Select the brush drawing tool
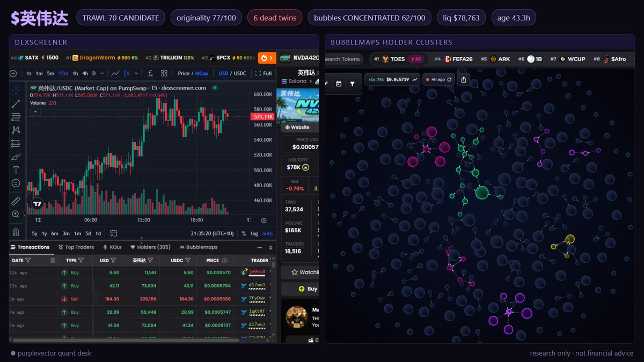 (16, 157)
